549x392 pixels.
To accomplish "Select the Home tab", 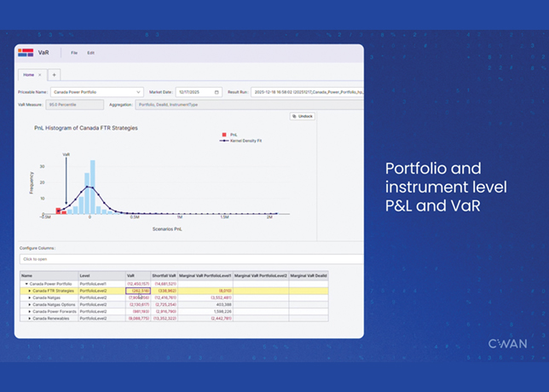I will click(29, 75).
